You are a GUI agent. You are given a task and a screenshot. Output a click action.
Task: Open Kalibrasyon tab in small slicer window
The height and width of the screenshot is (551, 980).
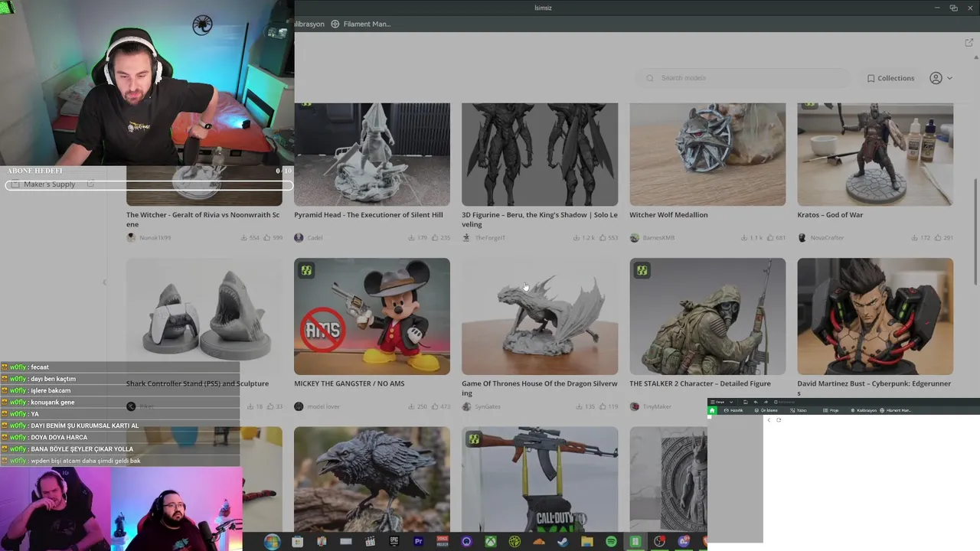coord(863,410)
